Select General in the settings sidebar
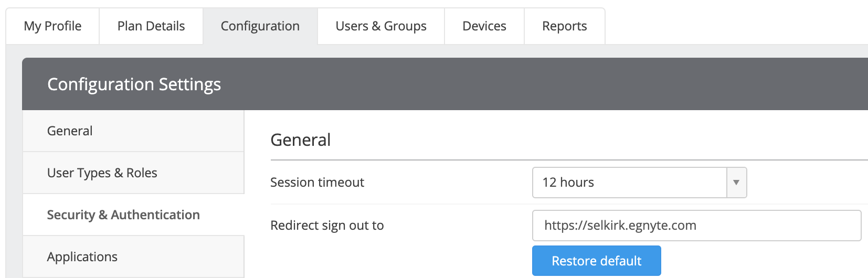Image resolution: width=868 pixels, height=278 pixels. coord(133,131)
